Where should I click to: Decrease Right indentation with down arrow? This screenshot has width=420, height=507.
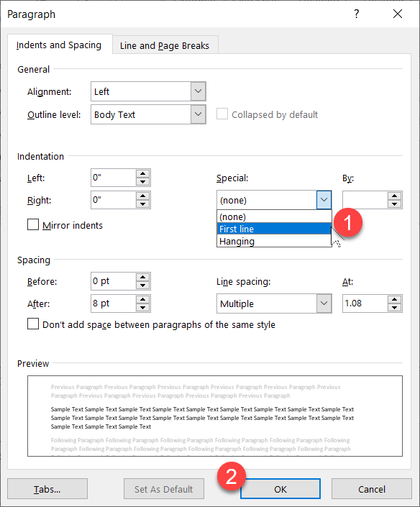(142, 204)
